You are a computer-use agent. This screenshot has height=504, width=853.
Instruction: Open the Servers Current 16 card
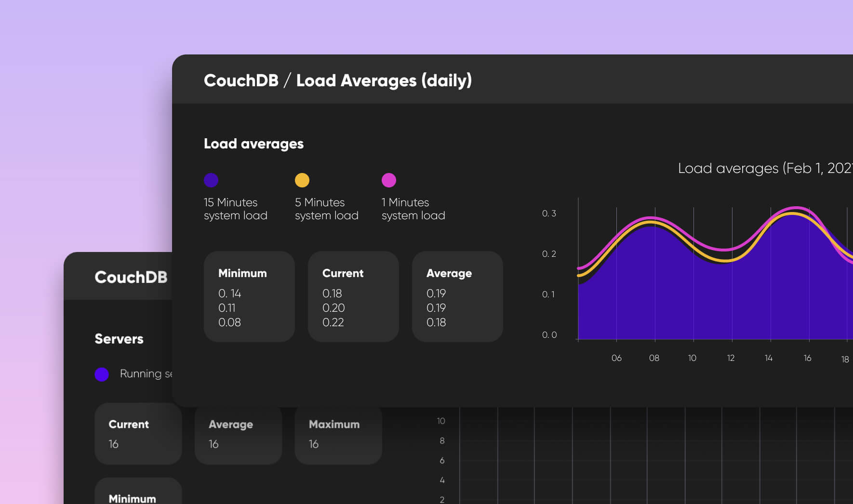coord(138,434)
